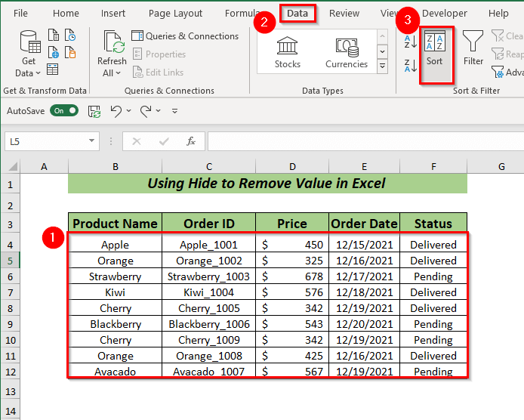
Task: Click the Undo arrow icon
Action: pyautogui.click(x=116, y=111)
